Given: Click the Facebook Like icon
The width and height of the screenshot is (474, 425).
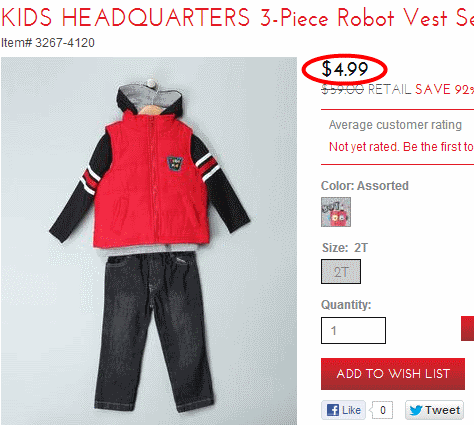Looking at the screenshot, I should point(343,410).
